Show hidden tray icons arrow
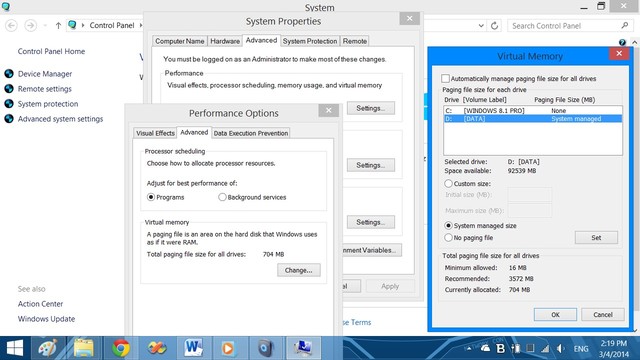This screenshot has height=360, width=640. coord(469,349)
